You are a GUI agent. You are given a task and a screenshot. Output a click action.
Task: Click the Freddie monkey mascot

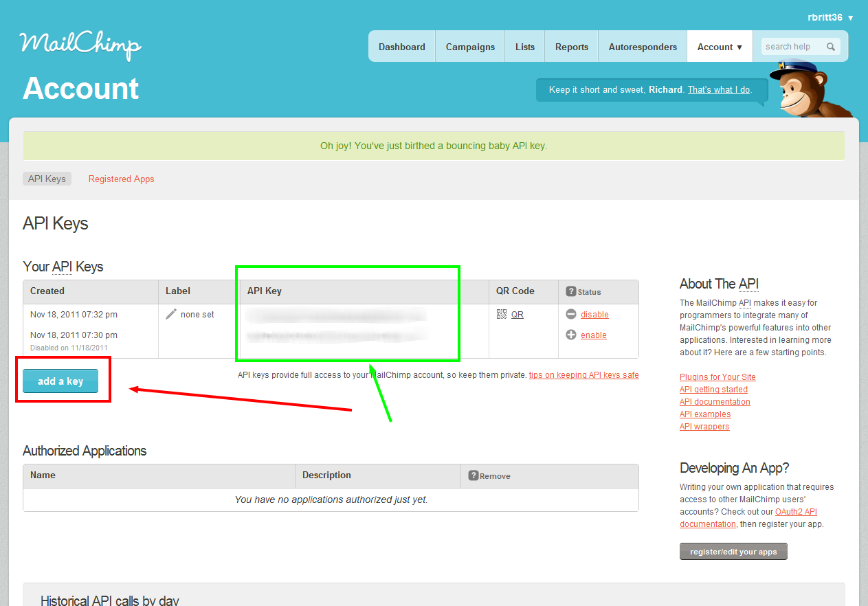(x=811, y=89)
